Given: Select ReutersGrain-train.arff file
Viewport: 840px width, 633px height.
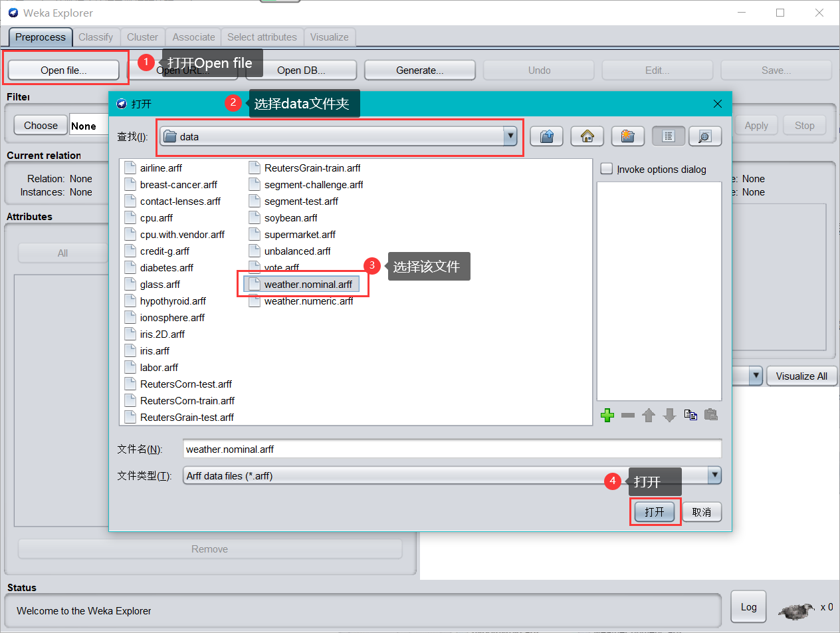Looking at the screenshot, I should pyautogui.click(x=305, y=168).
